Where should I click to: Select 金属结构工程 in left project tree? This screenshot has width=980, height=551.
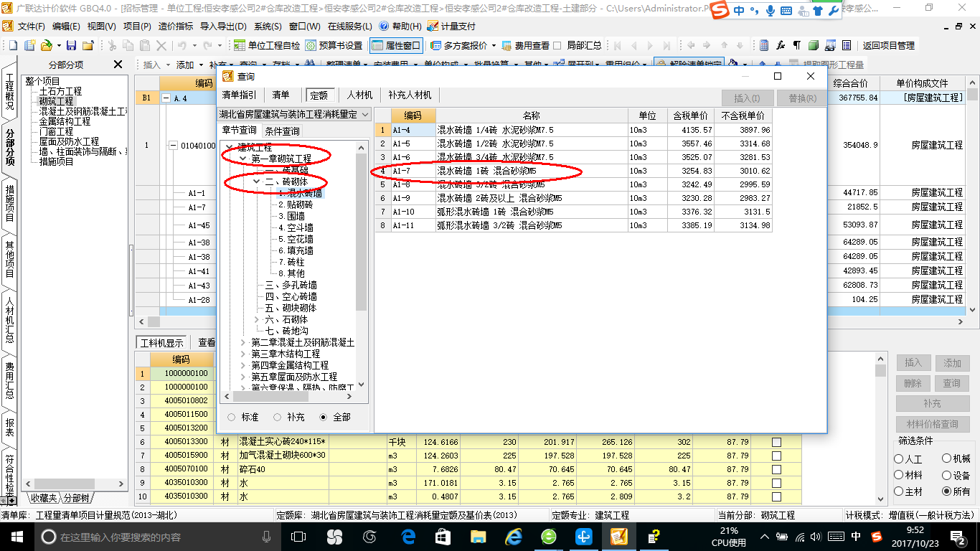tap(65, 121)
